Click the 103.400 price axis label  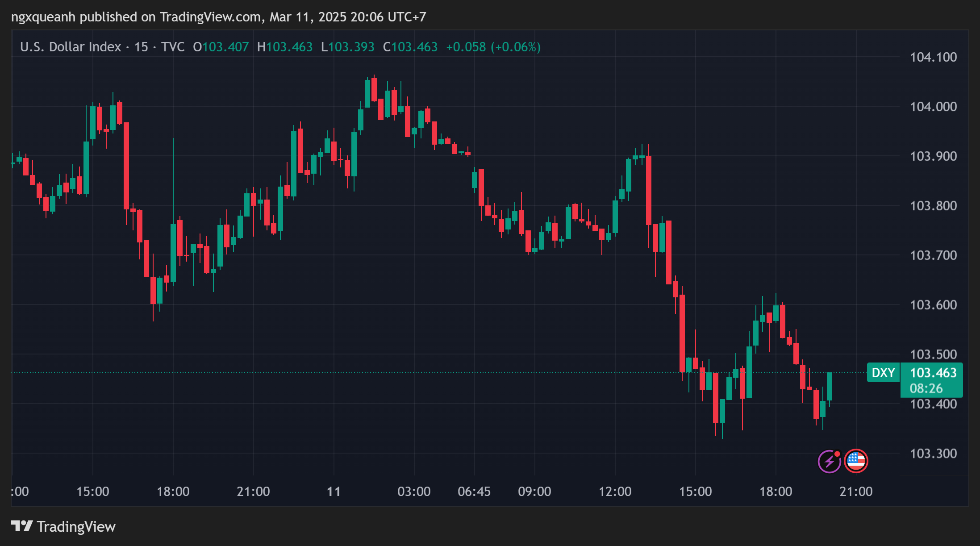coord(933,404)
